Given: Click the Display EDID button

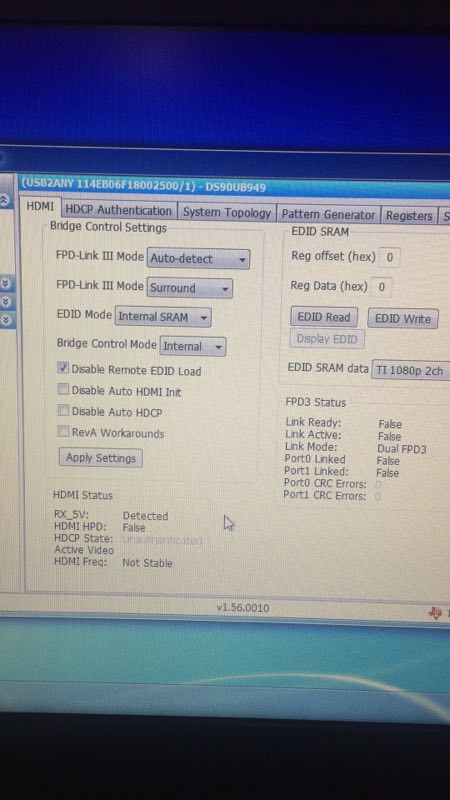Looking at the screenshot, I should [327, 339].
